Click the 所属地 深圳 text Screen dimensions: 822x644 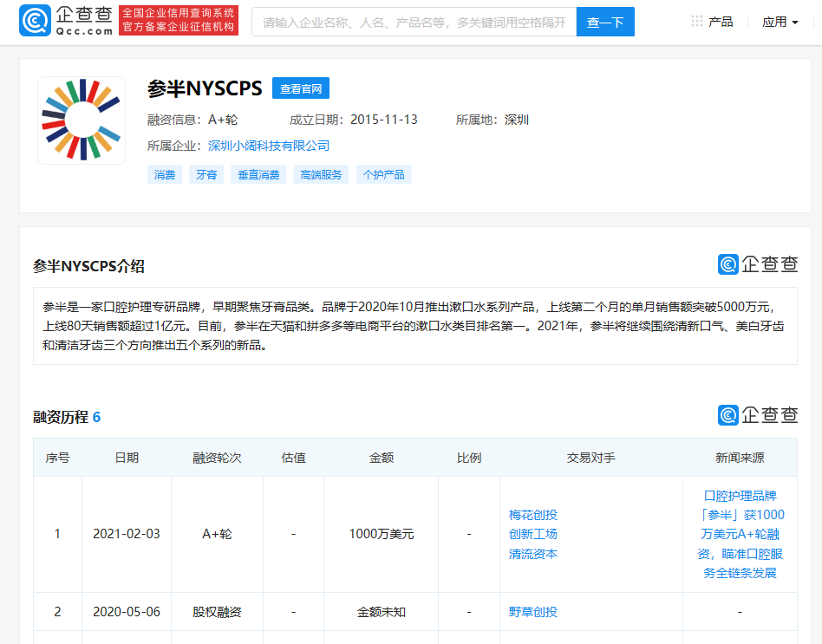tap(493, 120)
